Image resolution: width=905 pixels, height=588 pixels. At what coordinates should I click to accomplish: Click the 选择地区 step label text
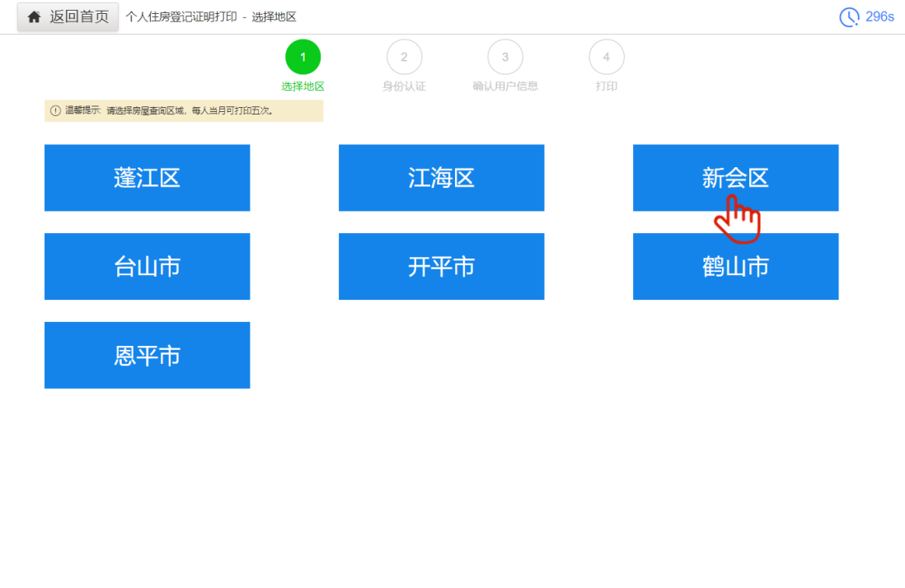coord(302,85)
